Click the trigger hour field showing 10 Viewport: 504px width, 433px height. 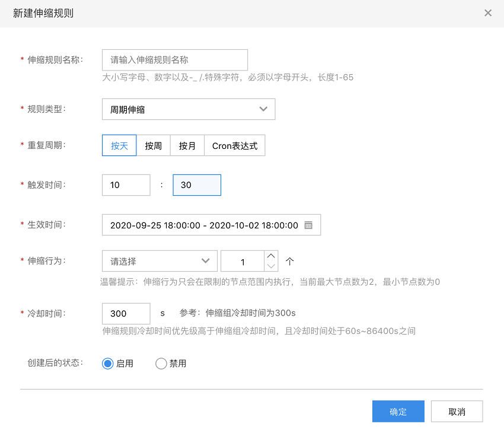click(x=126, y=185)
